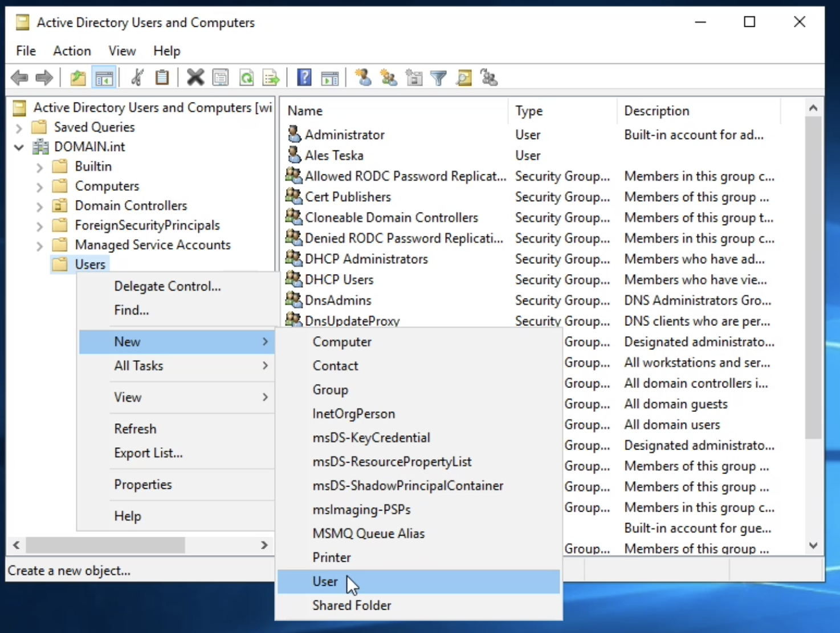The height and width of the screenshot is (633, 840).
Task: Click the DOMAIN.int domain icon
Action: point(40,146)
